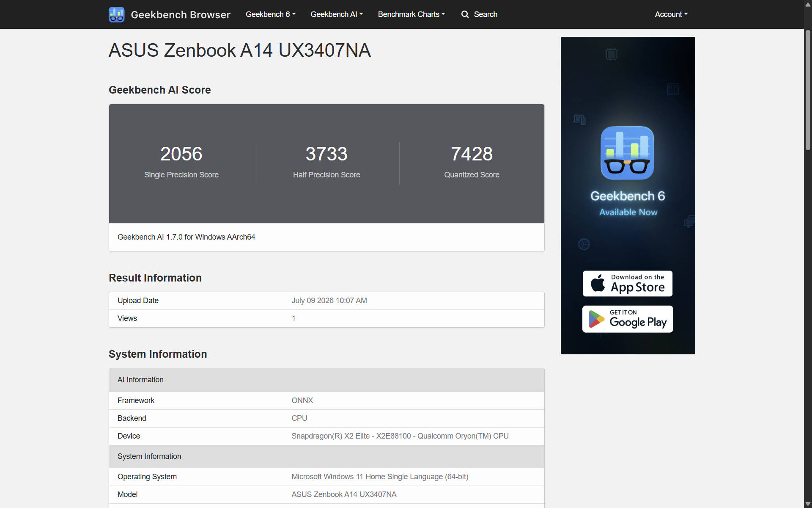The width and height of the screenshot is (812, 508).
Task: Click the Get it on Google Play badge
Action: [x=628, y=319]
